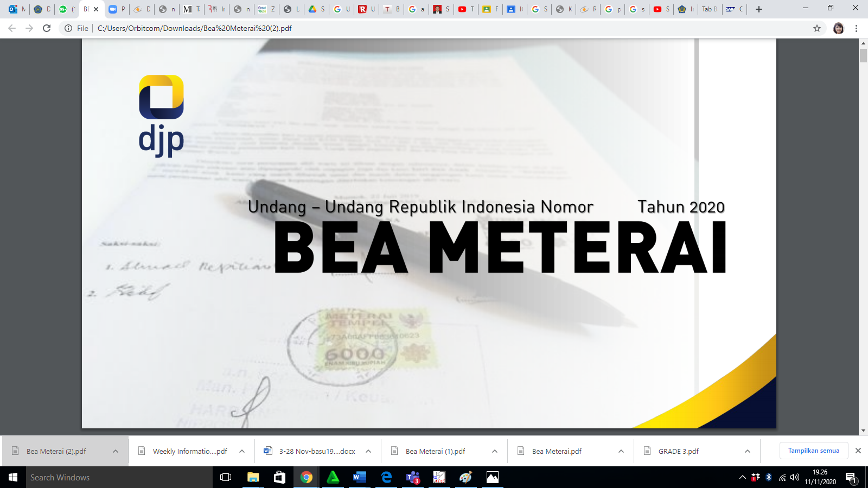Viewport: 868px width, 488px height.
Task: Open File Explorer from taskbar
Action: [x=253, y=477]
